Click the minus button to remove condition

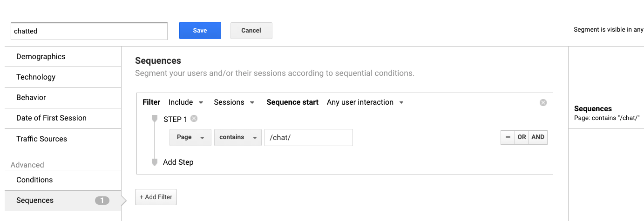[x=508, y=137]
